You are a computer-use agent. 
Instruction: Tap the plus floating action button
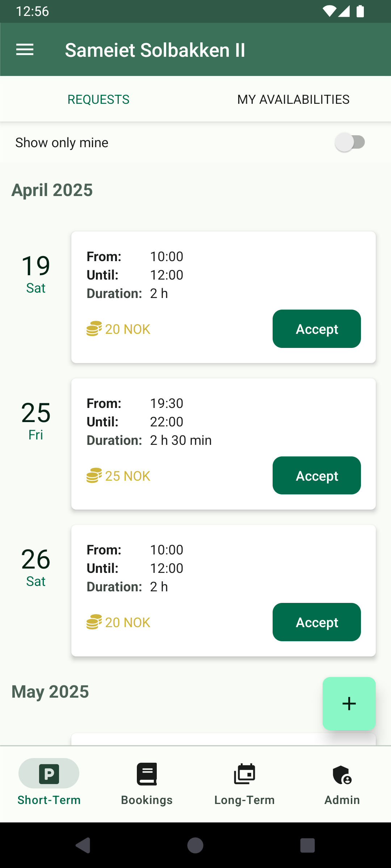tap(349, 703)
